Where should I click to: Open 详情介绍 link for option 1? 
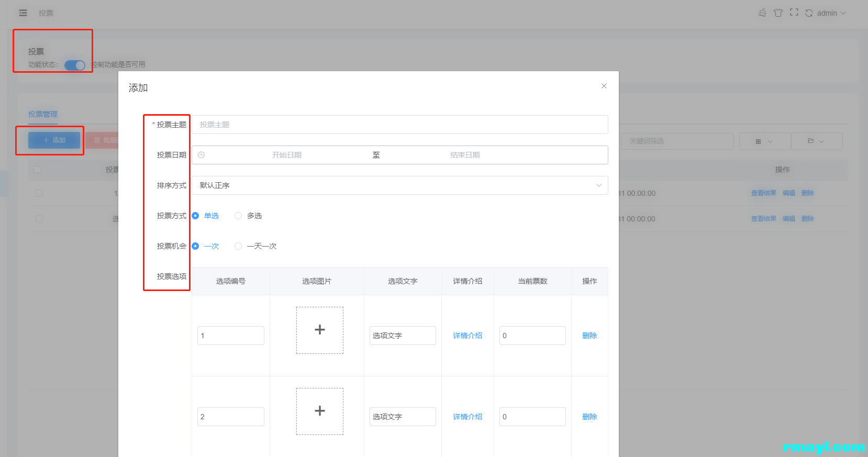click(468, 336)
